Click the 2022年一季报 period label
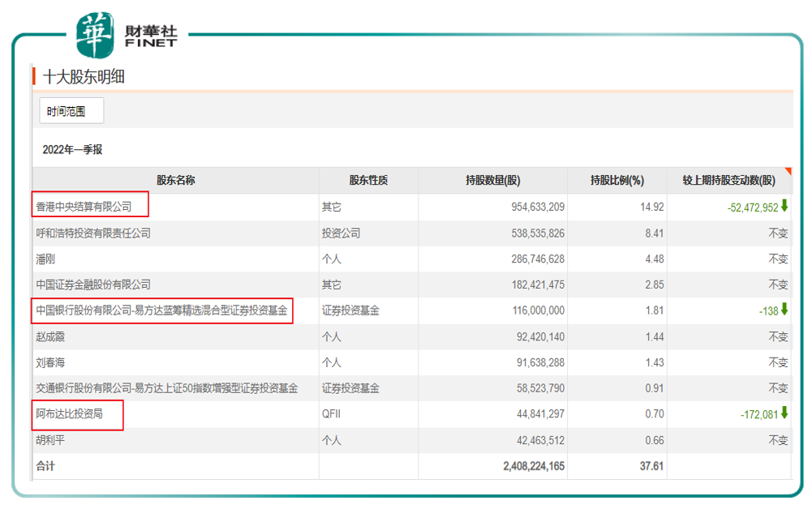Viewport: 812px width, 505px height. 72,149
